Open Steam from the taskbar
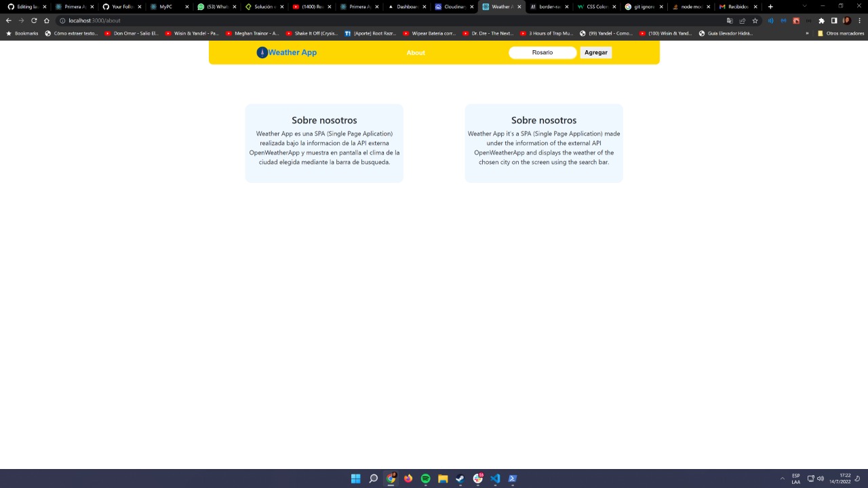The image size is (868, 488). coord(460,479)
